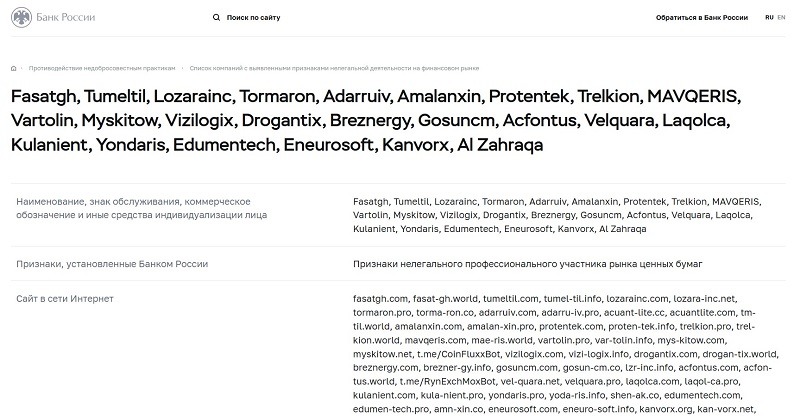Viewport: 800px width, 416px height.
Task: Click the 'Банк России' header text
Action: [x=65, y=17]
